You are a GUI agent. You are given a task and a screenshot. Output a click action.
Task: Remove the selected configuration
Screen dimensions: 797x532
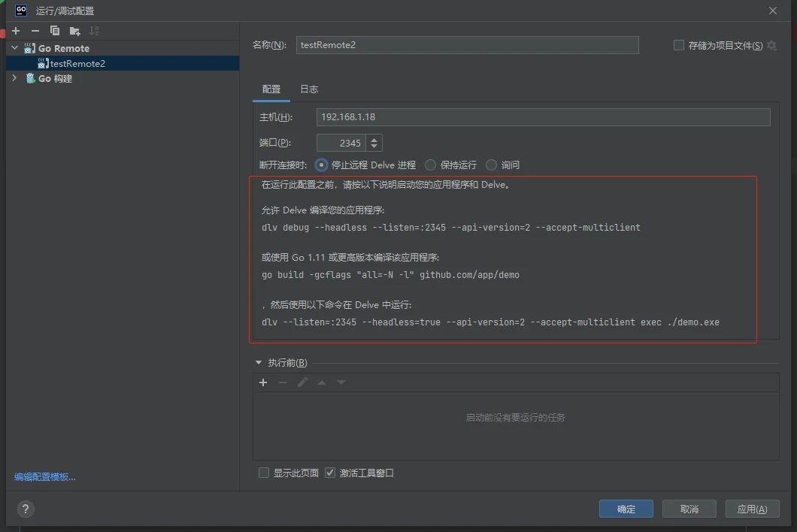35,31
